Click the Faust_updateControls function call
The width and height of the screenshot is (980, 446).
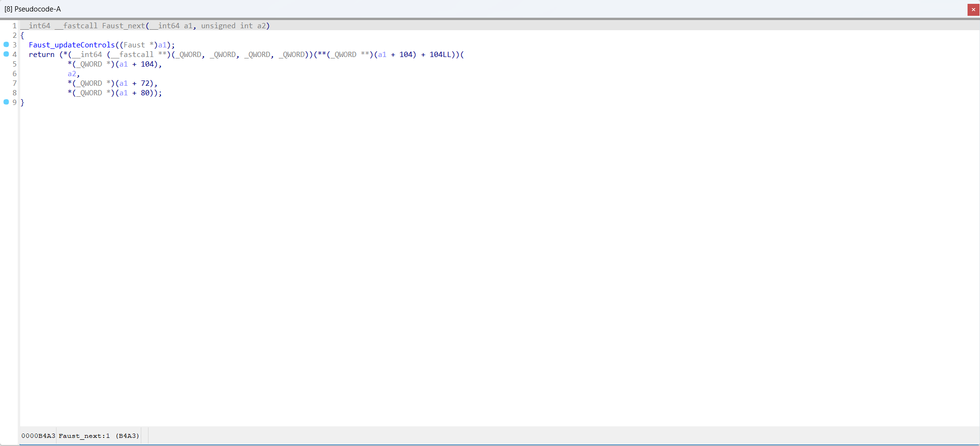pos(72,45)
